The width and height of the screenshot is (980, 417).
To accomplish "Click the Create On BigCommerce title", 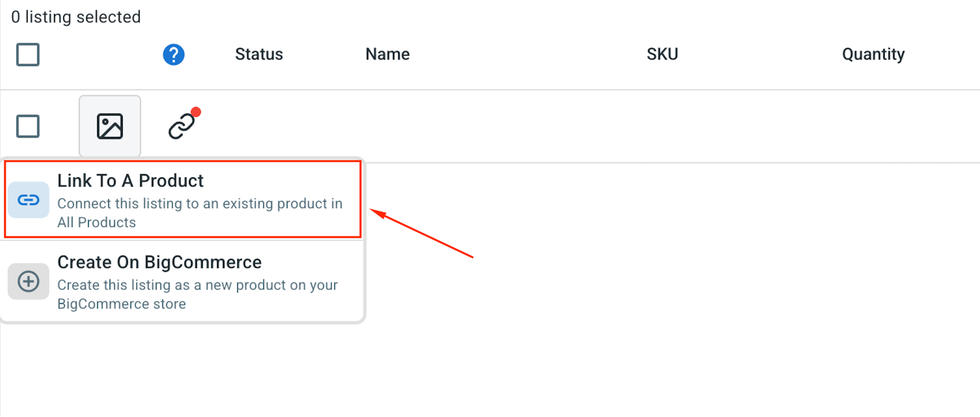I will coord(159,262).
